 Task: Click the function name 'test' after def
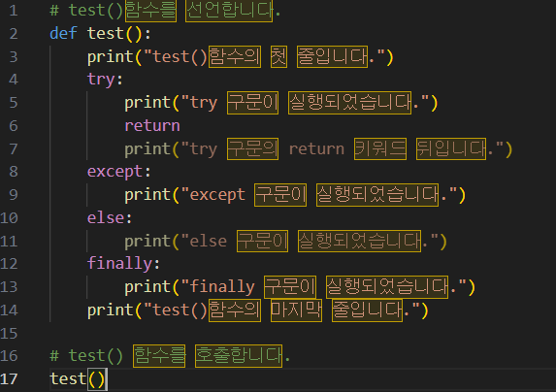106,33
